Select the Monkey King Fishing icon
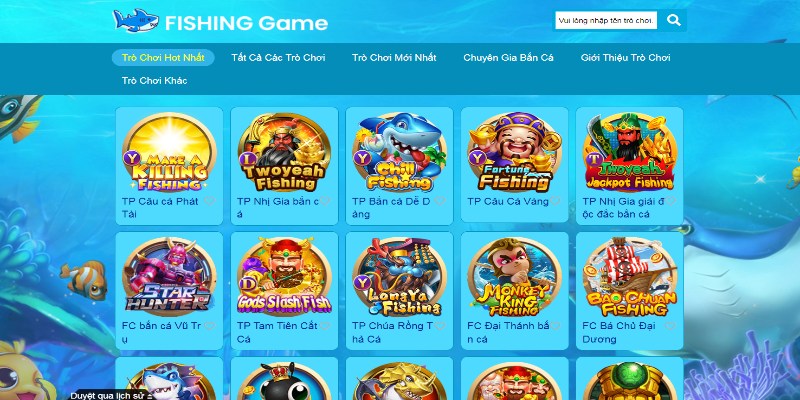 pyautogui.click(x=514, y=277)
